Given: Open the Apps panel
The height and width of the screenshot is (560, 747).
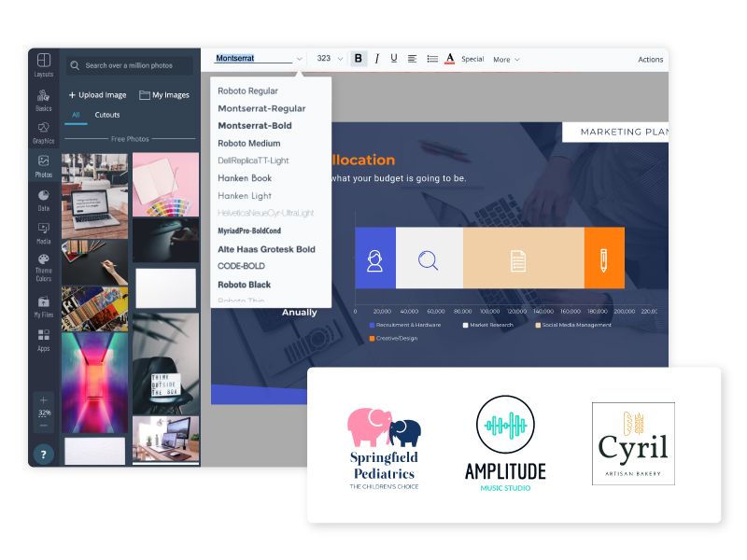Looking at the screenshot, I should pyautogui.click(x=44, y=339).
